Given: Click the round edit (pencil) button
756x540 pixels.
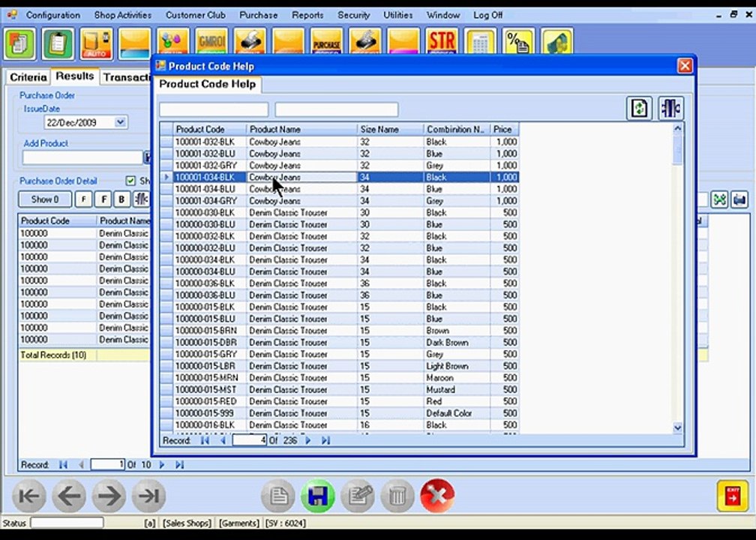Looking at the screenshot, I should tap(358, 496).
